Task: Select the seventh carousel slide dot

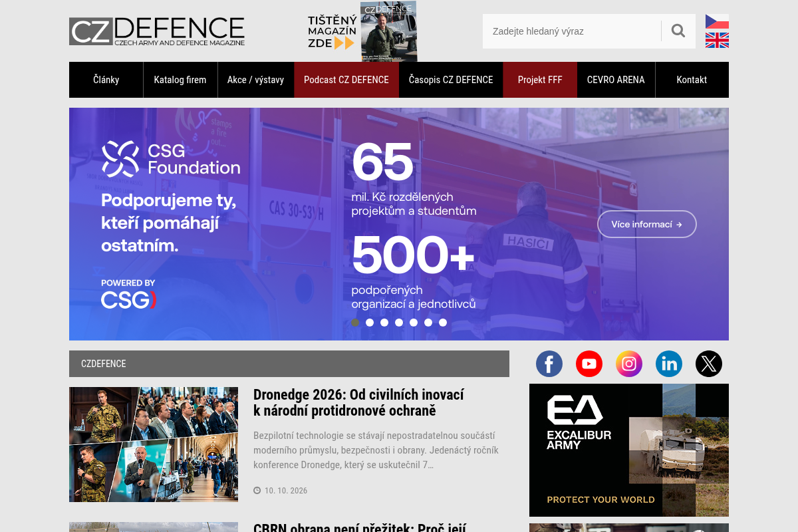Action: click(x=443, y=323)
